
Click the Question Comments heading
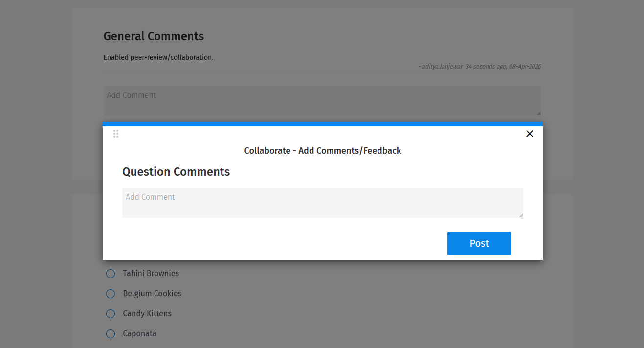pyautogui.click(x=176, y=172)
